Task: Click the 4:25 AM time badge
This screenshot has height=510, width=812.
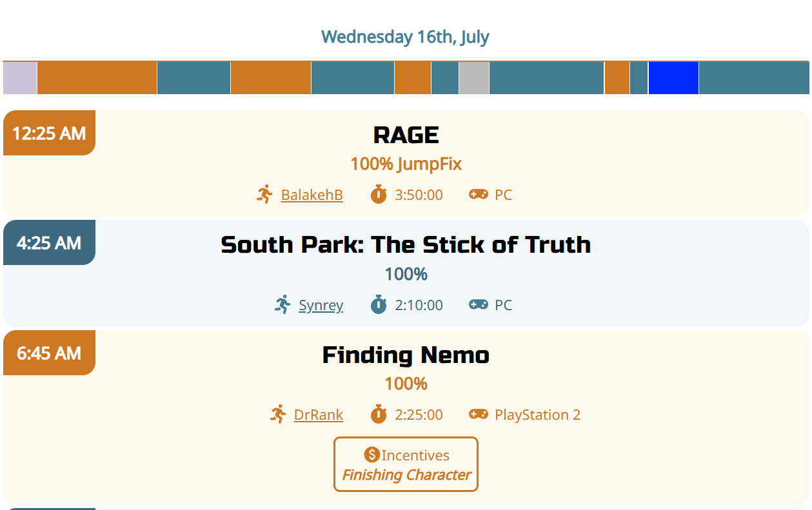Action: tap(49, 242)
